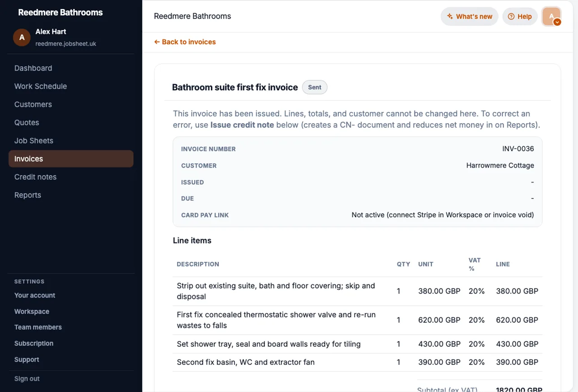Click the DESCRIPTION column header
Viewport: 578px width, 392px height.
[x=198, y=264]
